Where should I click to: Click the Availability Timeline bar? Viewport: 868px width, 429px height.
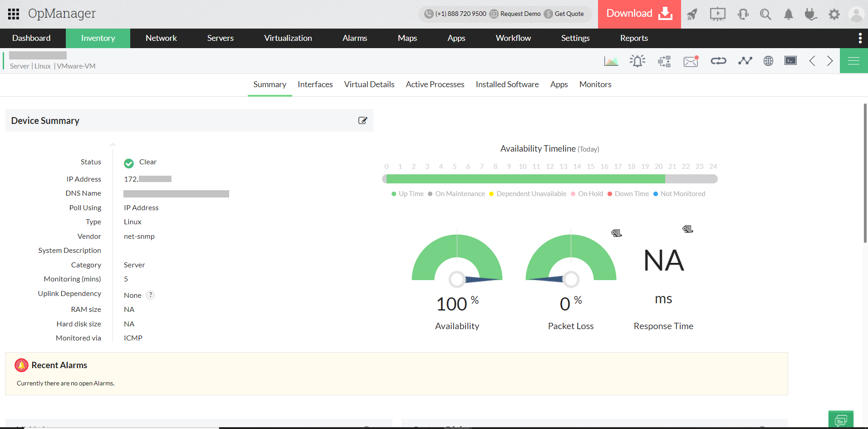tap(550, 179)
